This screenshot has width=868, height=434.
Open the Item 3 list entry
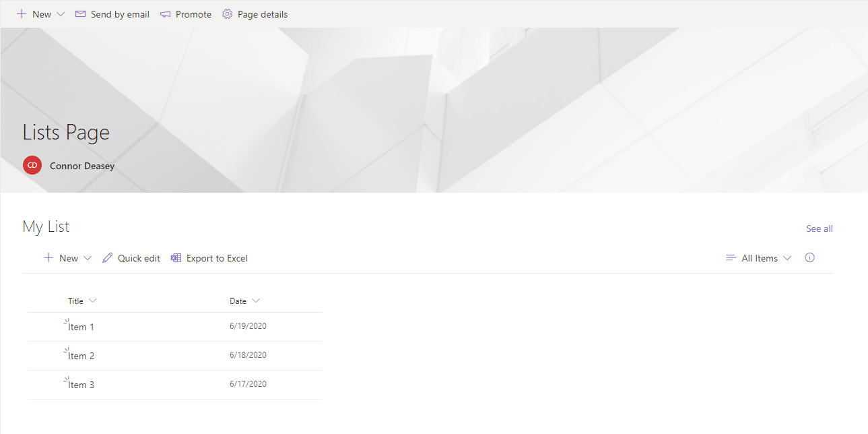81,385
